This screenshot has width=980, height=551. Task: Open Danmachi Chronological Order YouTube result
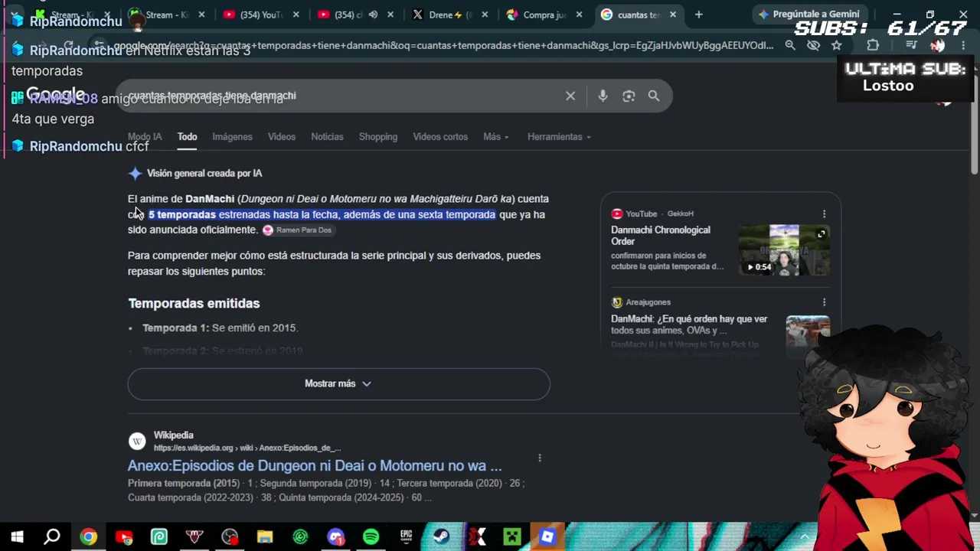tap(661, 235)
